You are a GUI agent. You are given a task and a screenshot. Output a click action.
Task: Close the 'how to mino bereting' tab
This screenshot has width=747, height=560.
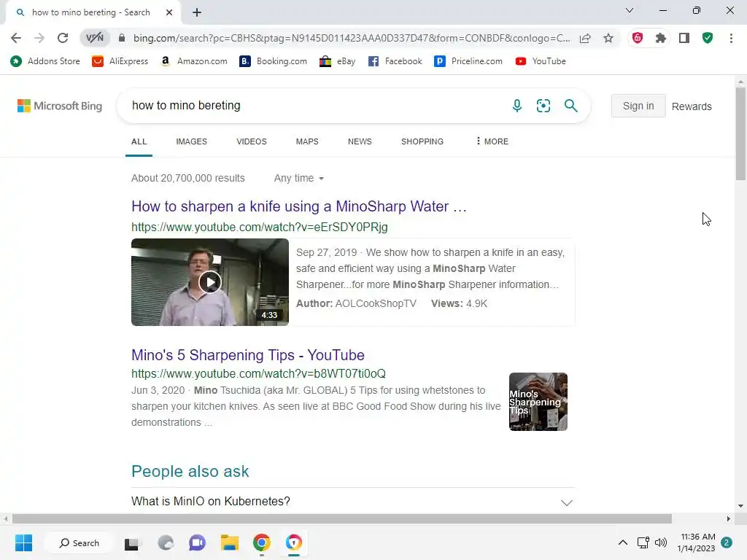tap(169, 12)
